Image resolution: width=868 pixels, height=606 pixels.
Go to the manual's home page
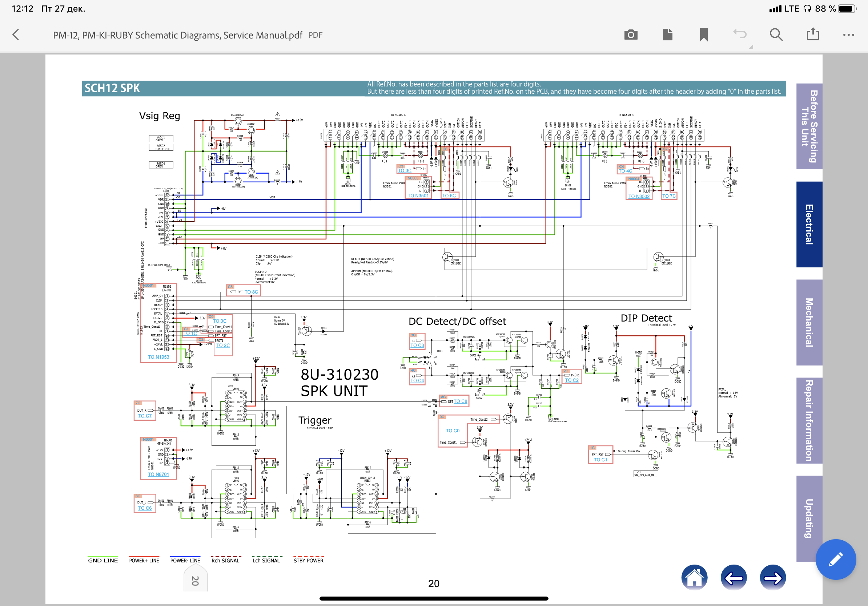pos(694,577)
